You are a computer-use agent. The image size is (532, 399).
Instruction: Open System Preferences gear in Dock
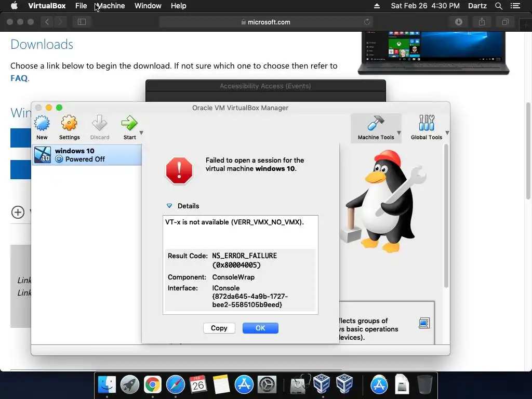click(x=267, y=385)
